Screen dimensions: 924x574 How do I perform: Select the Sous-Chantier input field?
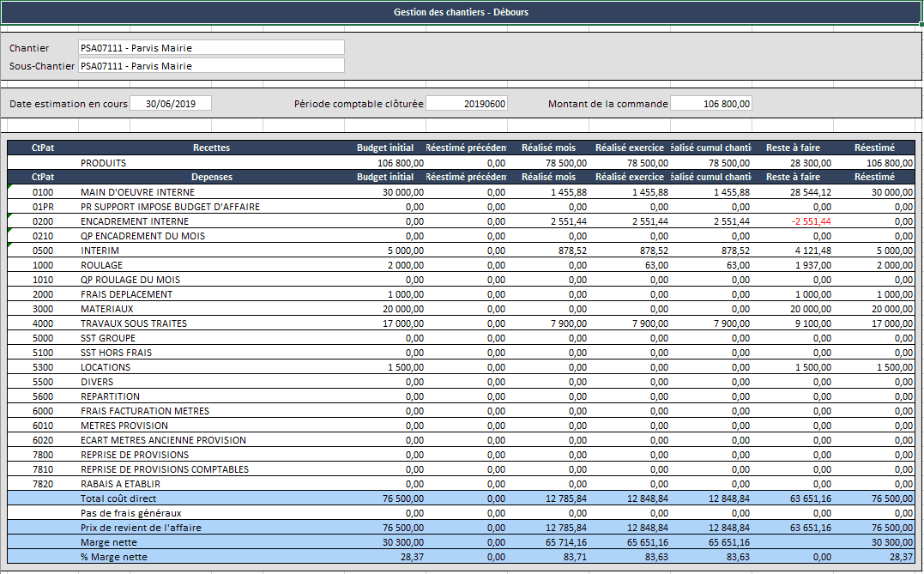pos(210,65)
